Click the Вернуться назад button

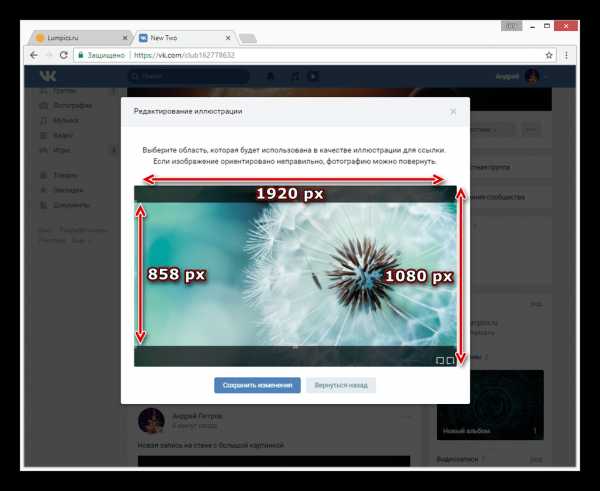click(x=341, y=385)
